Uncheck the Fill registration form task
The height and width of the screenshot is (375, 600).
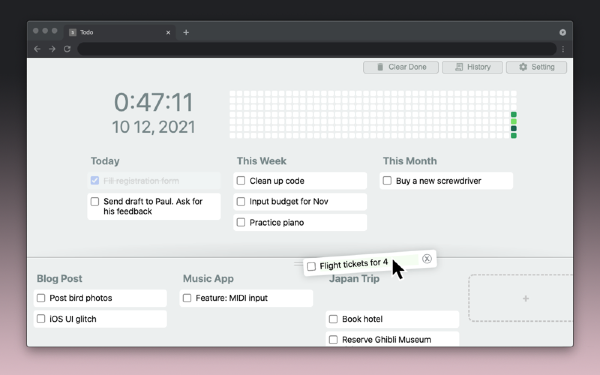tap(95, 181)
